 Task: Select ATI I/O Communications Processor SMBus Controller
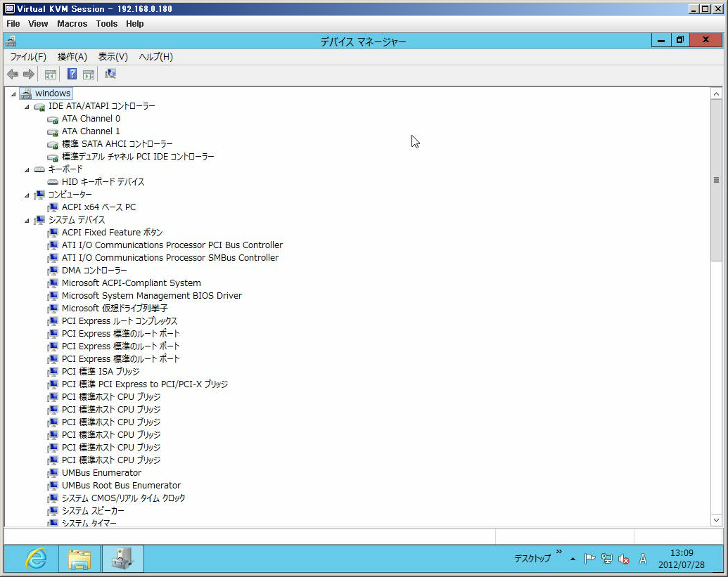[x=170, y=257]
